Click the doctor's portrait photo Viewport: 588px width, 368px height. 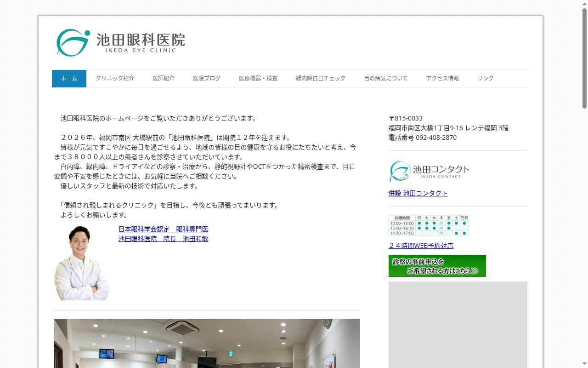pos(82,263)
